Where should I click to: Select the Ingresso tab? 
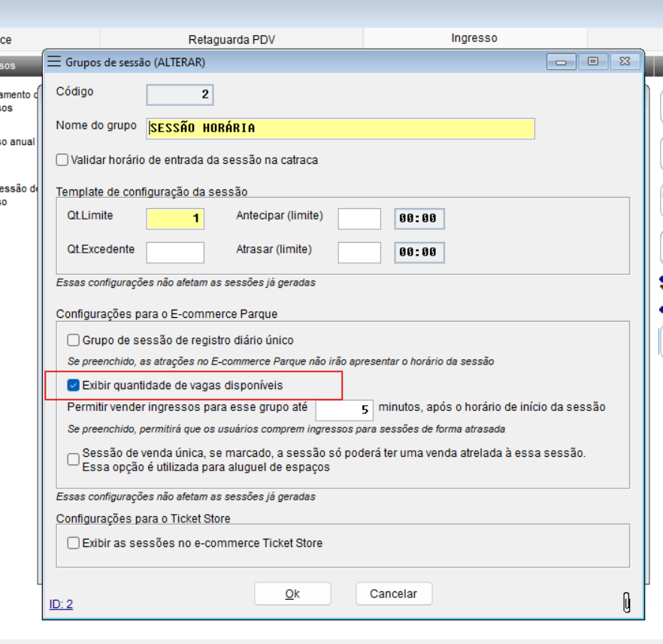(x=474, y=38)
